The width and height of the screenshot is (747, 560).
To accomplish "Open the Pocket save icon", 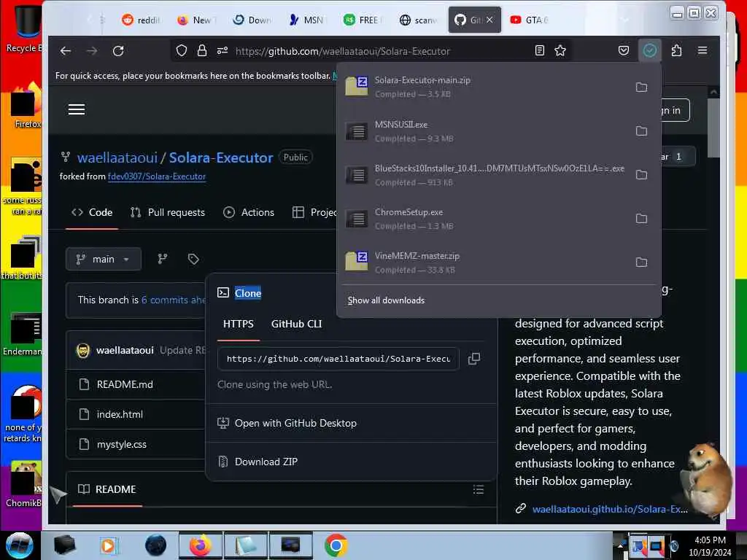I will 624,50.
